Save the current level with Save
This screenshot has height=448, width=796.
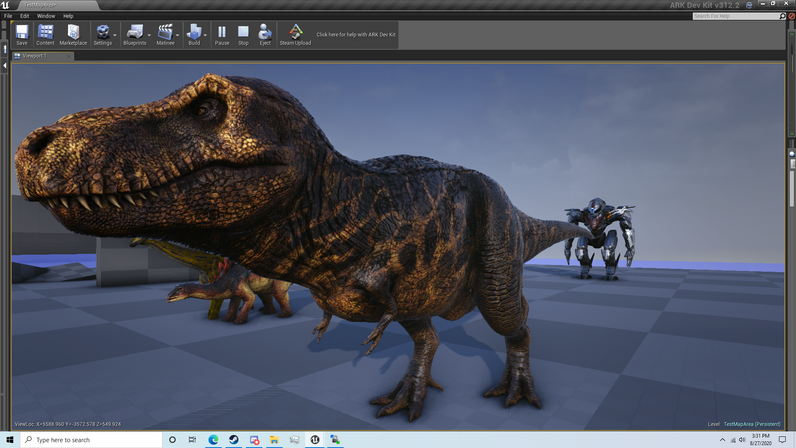(x=22, y=35)
